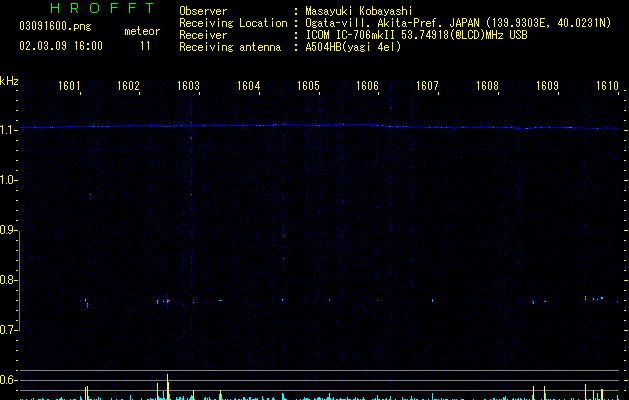
Task: Click the 1606 time marker
Action: click(x=368, y=86)
